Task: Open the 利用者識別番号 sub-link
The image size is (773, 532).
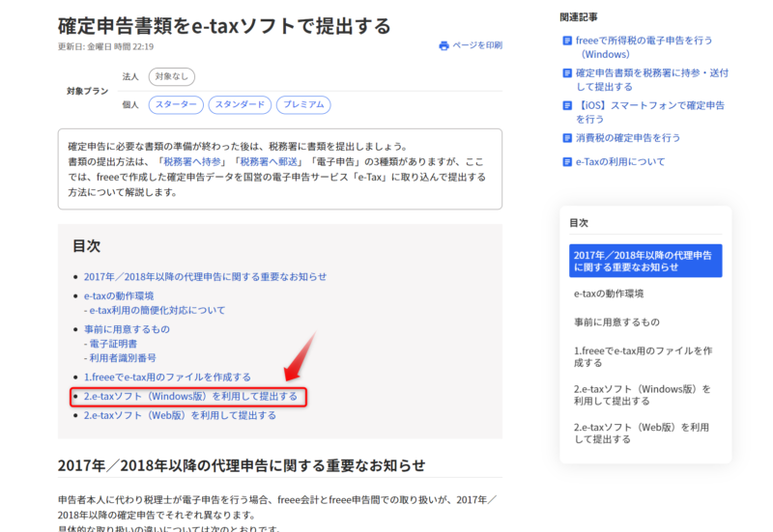Action: click(123, 358)
